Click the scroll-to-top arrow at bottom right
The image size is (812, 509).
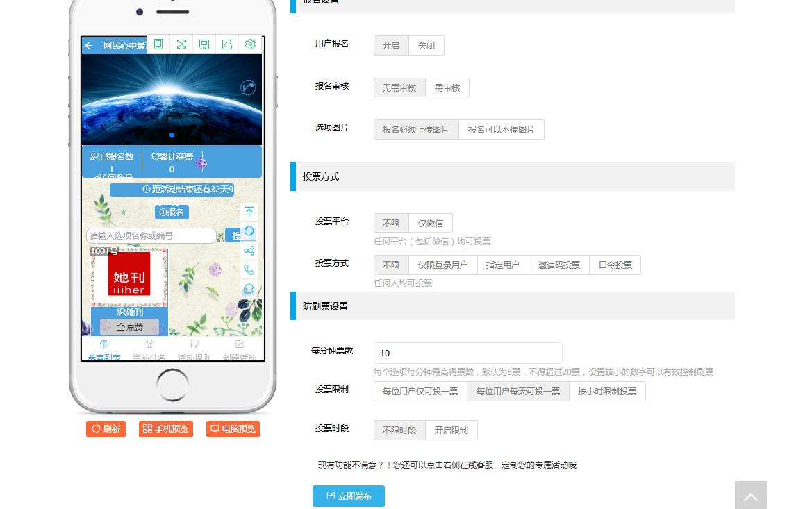pos(750,494)
